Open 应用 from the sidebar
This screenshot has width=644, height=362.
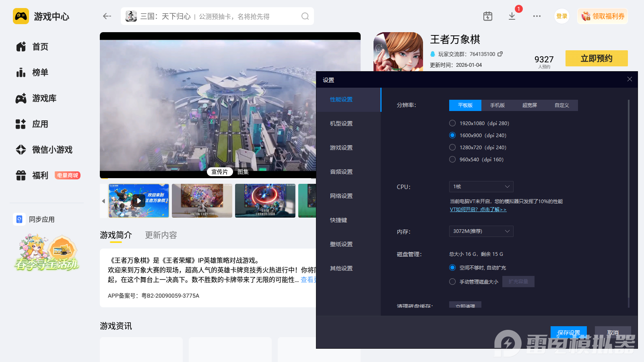(32, 124)
